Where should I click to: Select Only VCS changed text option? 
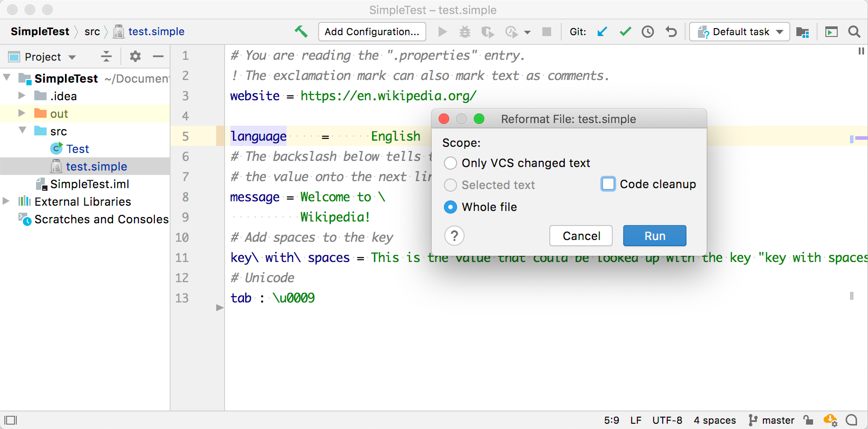pos(450,163)
